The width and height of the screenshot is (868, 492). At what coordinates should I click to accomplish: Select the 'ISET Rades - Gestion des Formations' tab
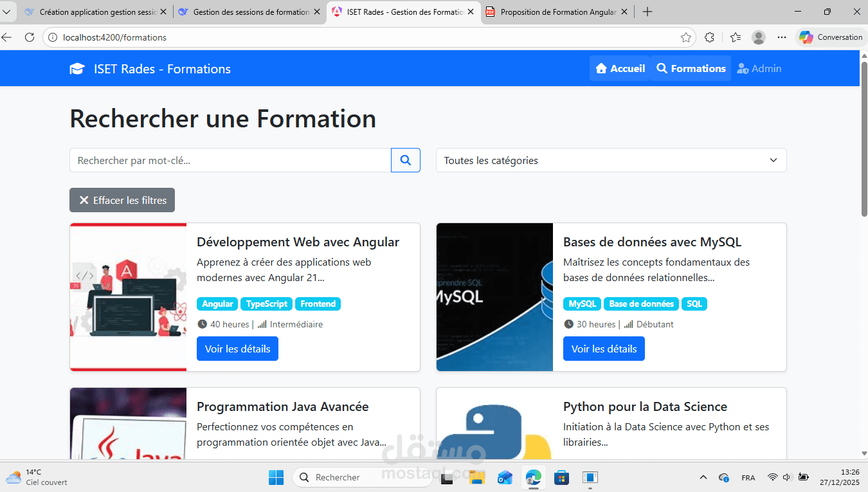point(404,12)
